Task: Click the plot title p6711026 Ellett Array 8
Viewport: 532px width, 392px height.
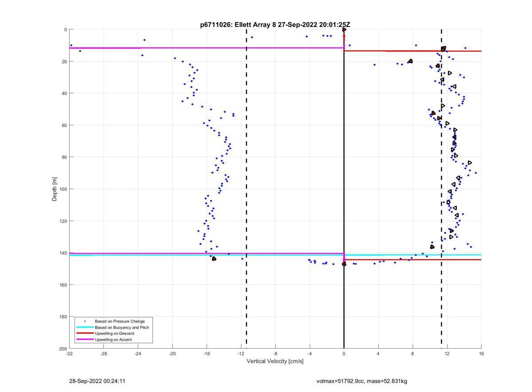Action: [x=275, y=25]
